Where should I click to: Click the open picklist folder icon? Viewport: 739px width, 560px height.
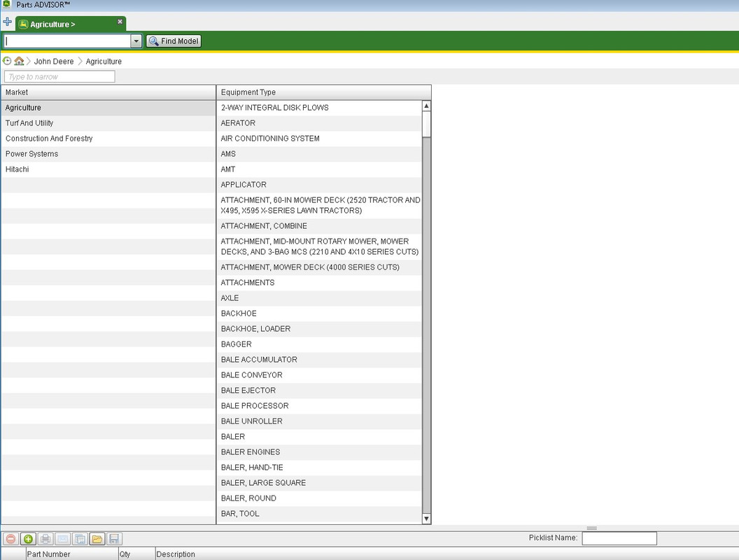point(97,539)
